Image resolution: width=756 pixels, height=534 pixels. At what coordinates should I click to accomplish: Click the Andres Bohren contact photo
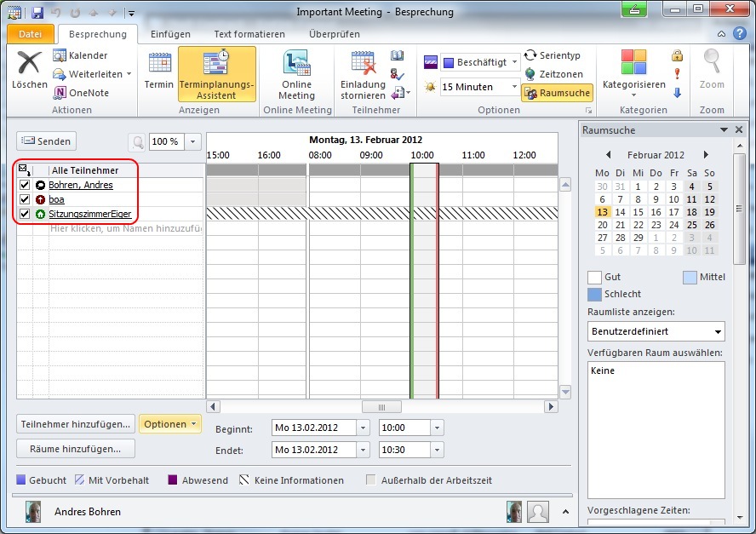pyautogui.click(x=33, y=512)
